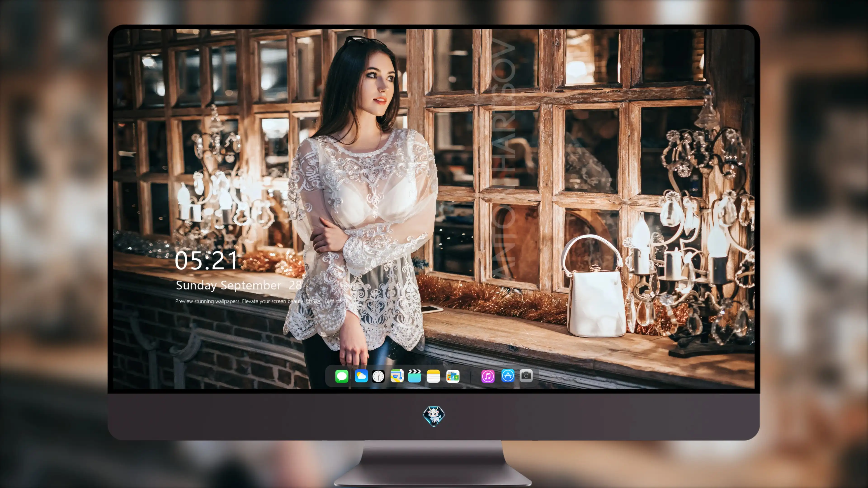Screen dimensions: 868x488
Task: Click the 05:21 clock display
Action: (206, 260)
